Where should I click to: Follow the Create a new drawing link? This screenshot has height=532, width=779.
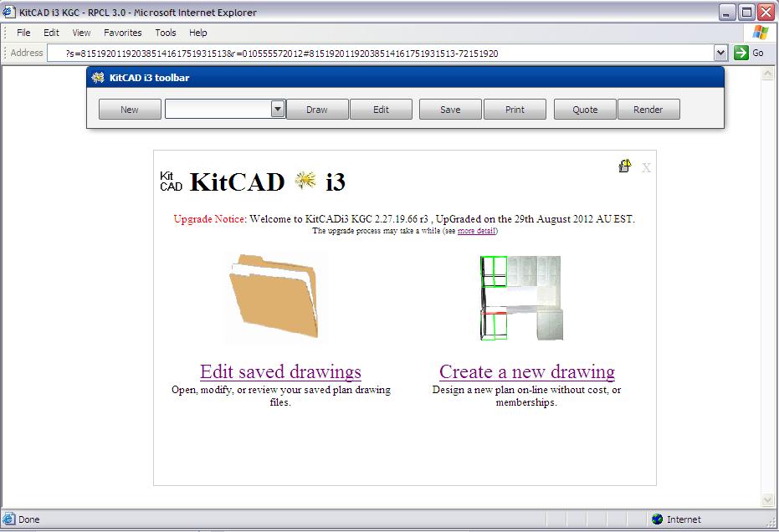(527, 371)
